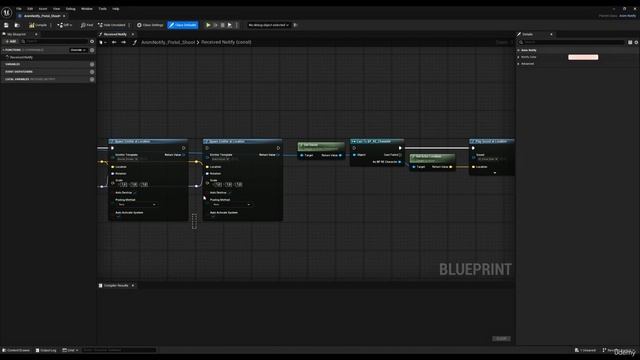Image resolution: width=640 pixels, height=360 pixels.
Task: Select the AnimNotify_Pistol_Shoot asset tab
Action: point(42,16)
